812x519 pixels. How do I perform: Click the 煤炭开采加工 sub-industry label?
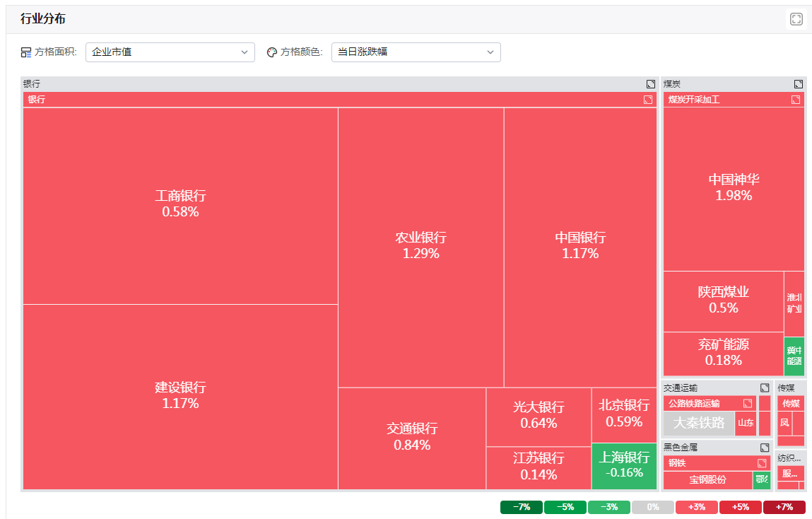click(694, 100)
